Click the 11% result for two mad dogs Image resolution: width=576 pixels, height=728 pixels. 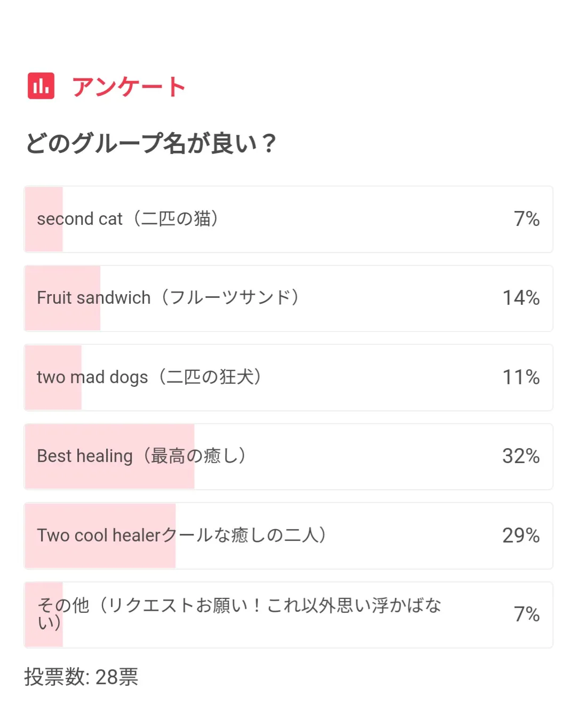click(x=521, y=377)
